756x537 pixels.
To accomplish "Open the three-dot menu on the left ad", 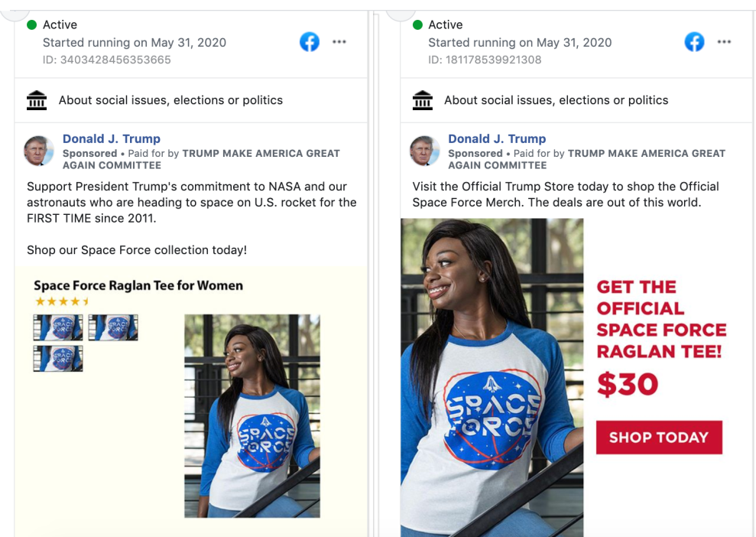I will tap(339, 42).
